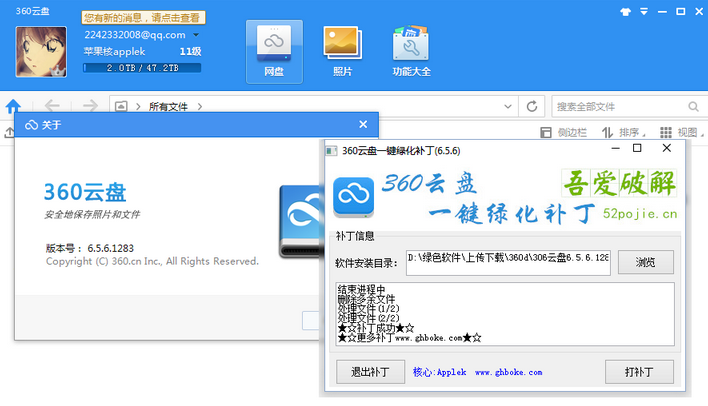The height and width of the screenshot is (406, 708).
Task: Click the 360云盘 logo in patch window
Action: tap(354, 196)
